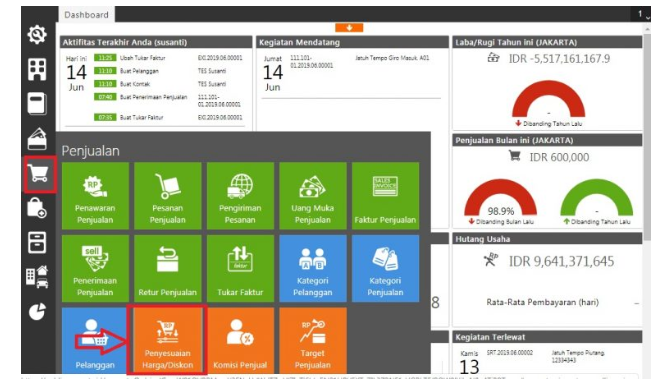Viewport: 664px width, 379px height.
Task: Open the Pesanan Penjualan tile
Action: click(168, 196)
